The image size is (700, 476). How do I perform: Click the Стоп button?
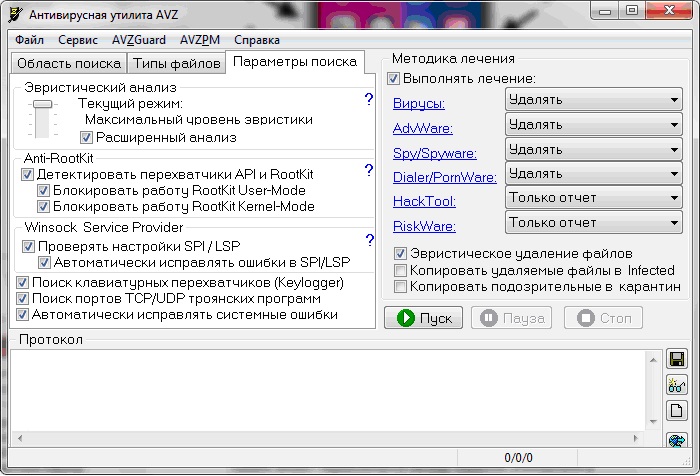click(604, 318)
